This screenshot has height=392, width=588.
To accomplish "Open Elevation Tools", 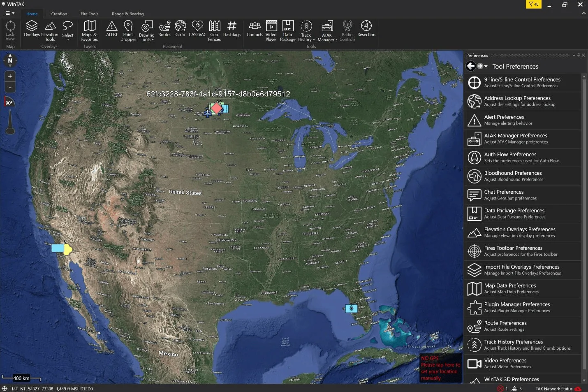I will click(50, 31).
